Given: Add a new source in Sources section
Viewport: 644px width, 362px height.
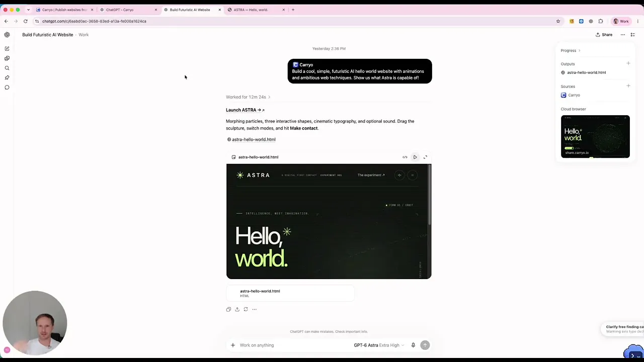Looking at the screenshot, I should pyautogui.click(x=628, y=86).
